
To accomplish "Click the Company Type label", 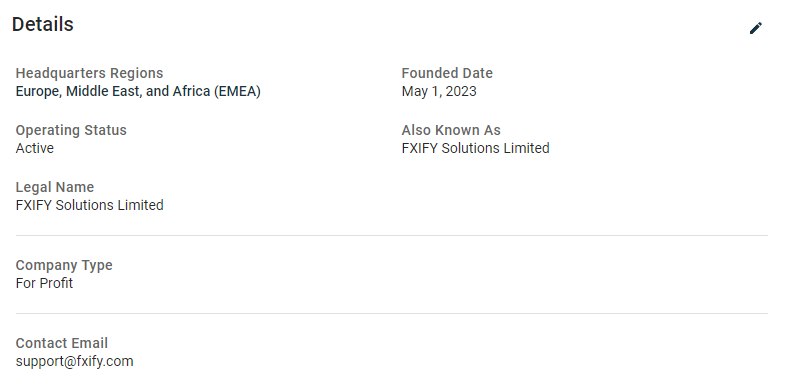I will [x=64, y=265].
